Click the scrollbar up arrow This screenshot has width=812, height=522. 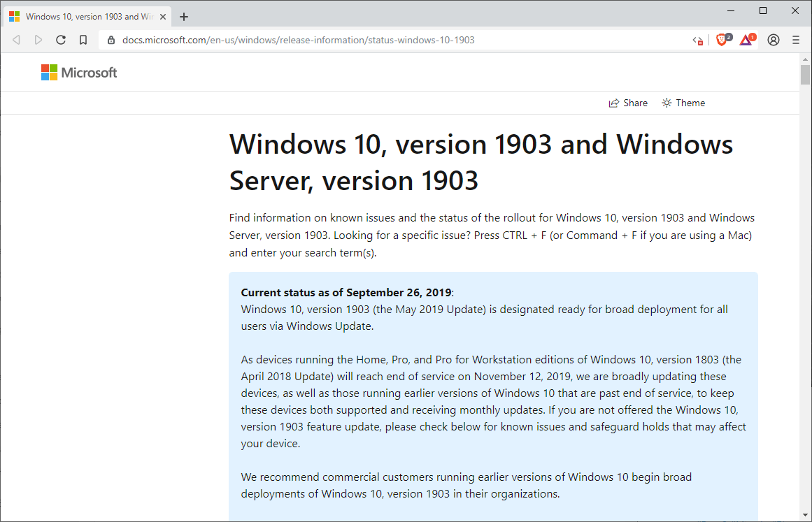(x=805, y=59)
